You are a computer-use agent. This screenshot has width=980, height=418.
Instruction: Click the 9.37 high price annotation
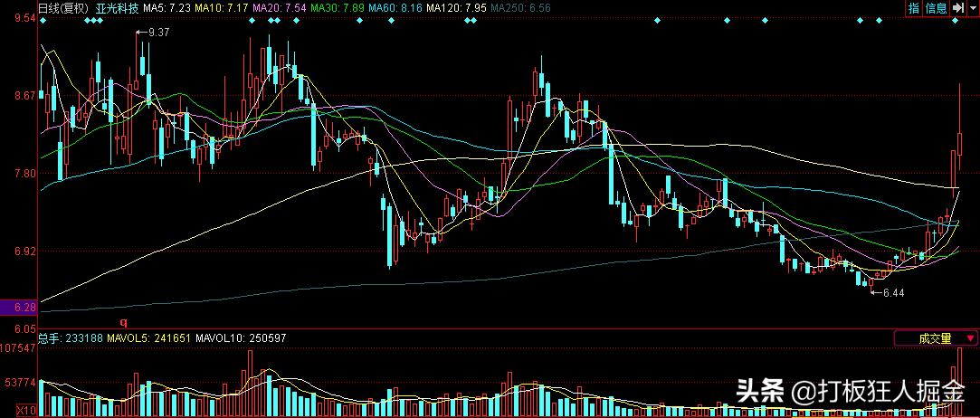pos(154,32)
